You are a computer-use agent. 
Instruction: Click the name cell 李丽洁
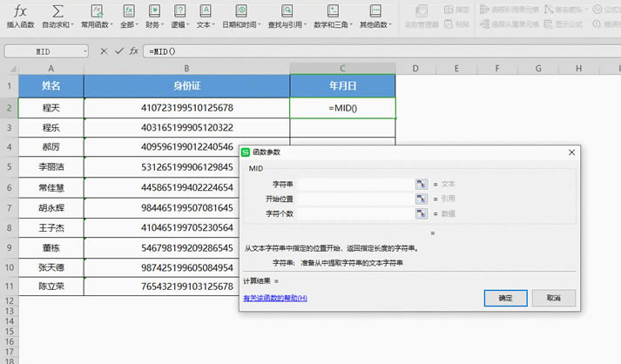pos(51,166)
